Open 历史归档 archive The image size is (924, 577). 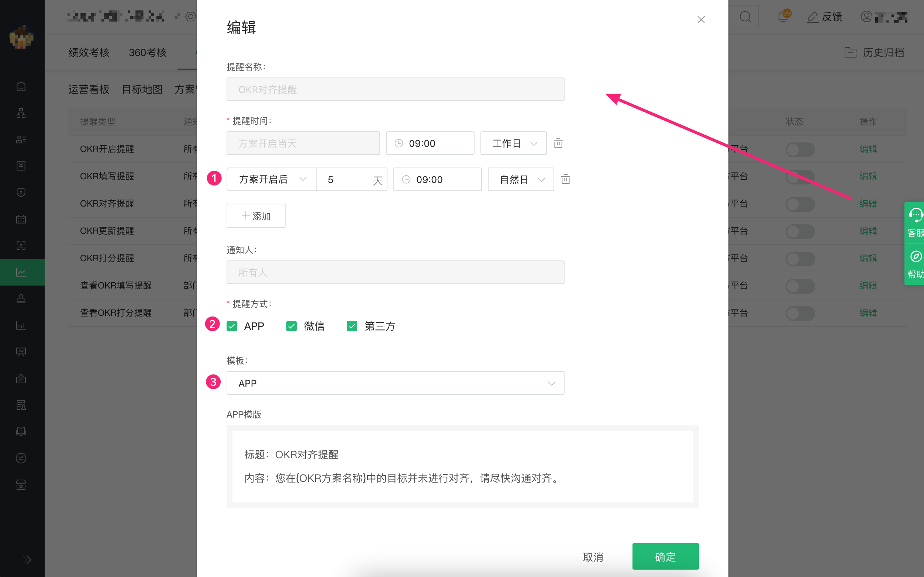tap(874, 52)
